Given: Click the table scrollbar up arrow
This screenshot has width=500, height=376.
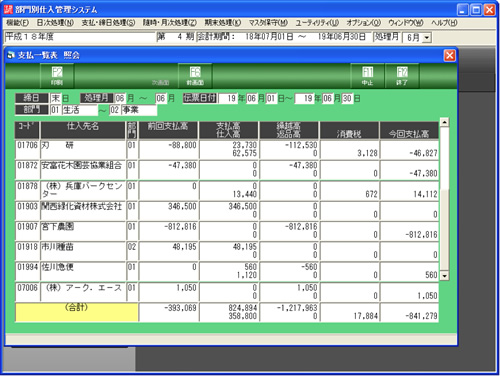Looking at the screenshot, I should coord(444,122).
